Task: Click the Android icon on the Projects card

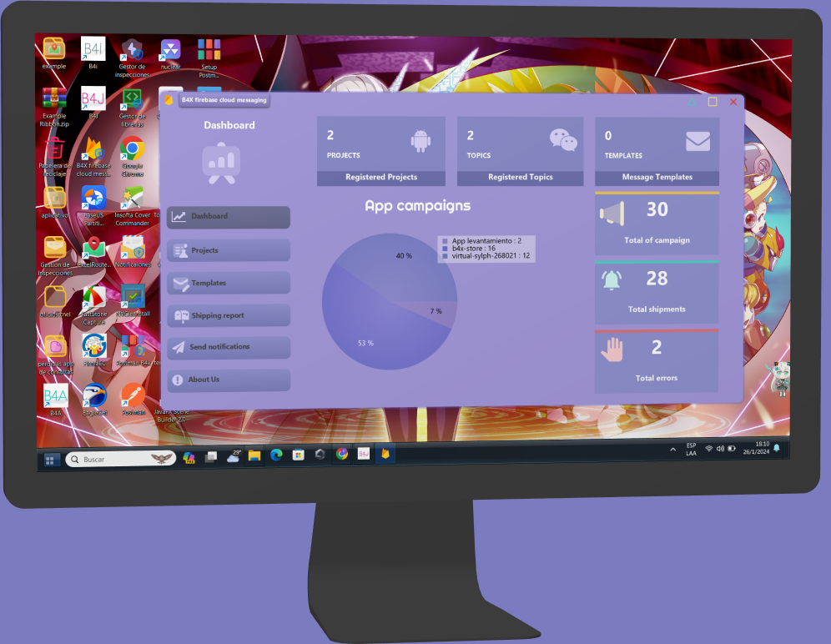Action: pos(421,138)
